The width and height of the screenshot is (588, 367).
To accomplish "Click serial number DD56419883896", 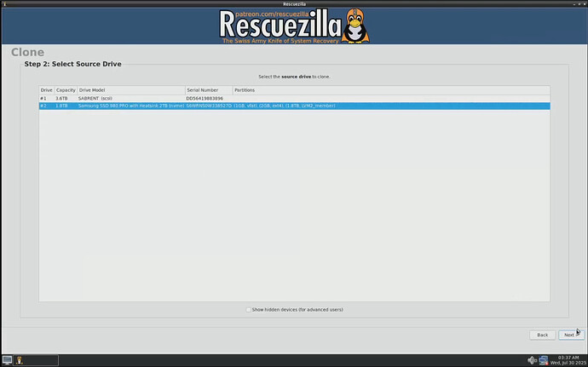I will [x=205, y=98].
